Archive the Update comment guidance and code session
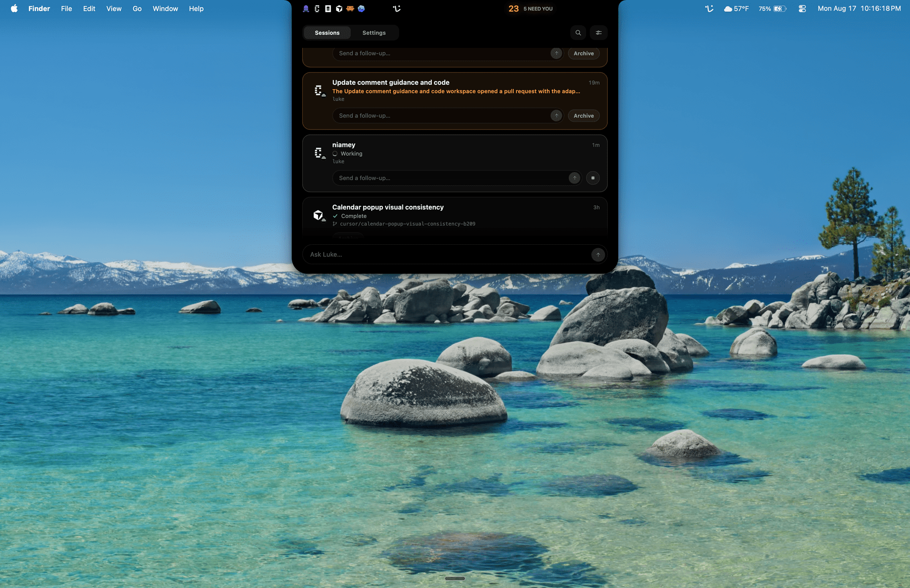 pyautogui.click(x=583, y=116)
